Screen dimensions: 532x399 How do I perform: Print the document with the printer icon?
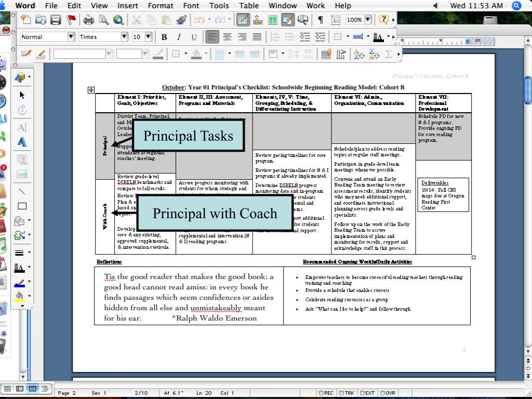(x=88, y=20)
